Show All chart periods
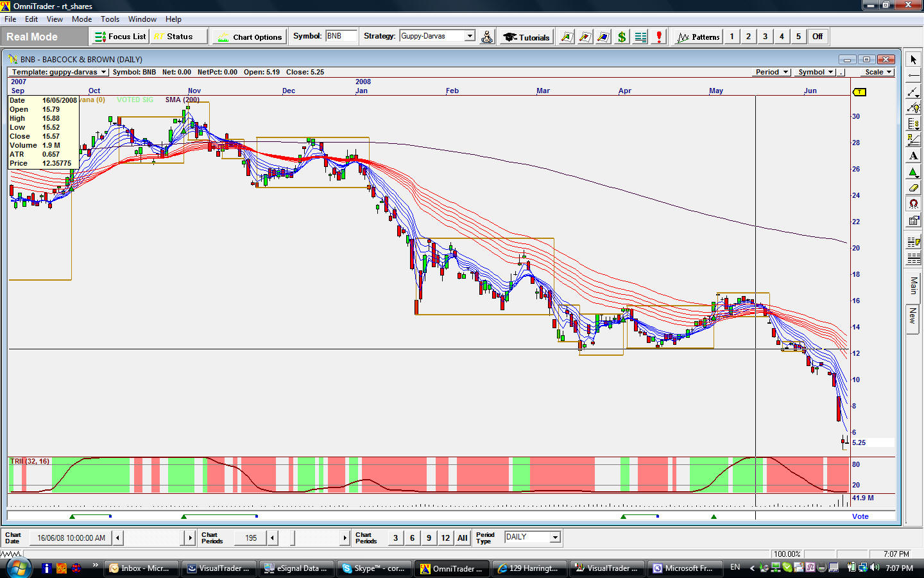The image size is (924, 578). pos(462,538)
